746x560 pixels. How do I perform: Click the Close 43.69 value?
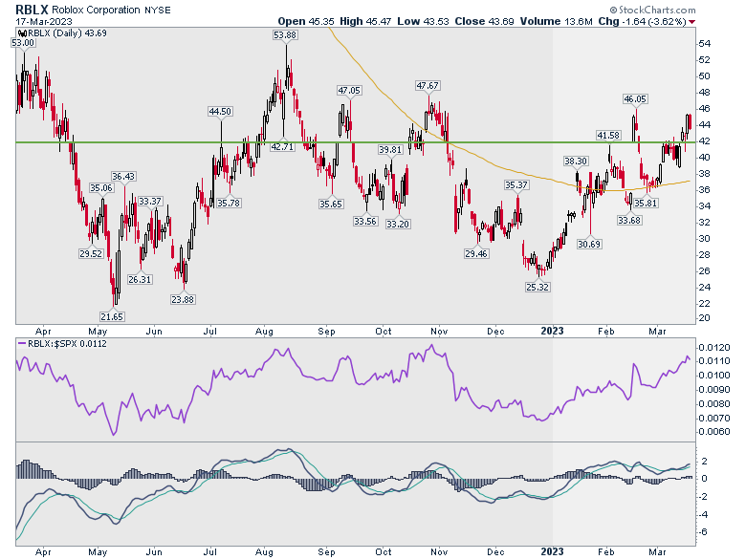[x=484, y=21]
